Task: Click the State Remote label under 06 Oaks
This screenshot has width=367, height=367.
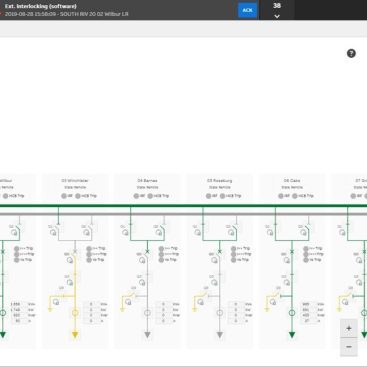Action: pyautogui.click(x=292, y=187)
